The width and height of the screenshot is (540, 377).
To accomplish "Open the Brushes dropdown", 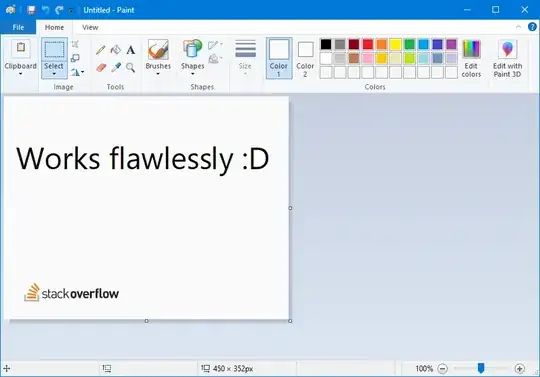I will 158,73.
